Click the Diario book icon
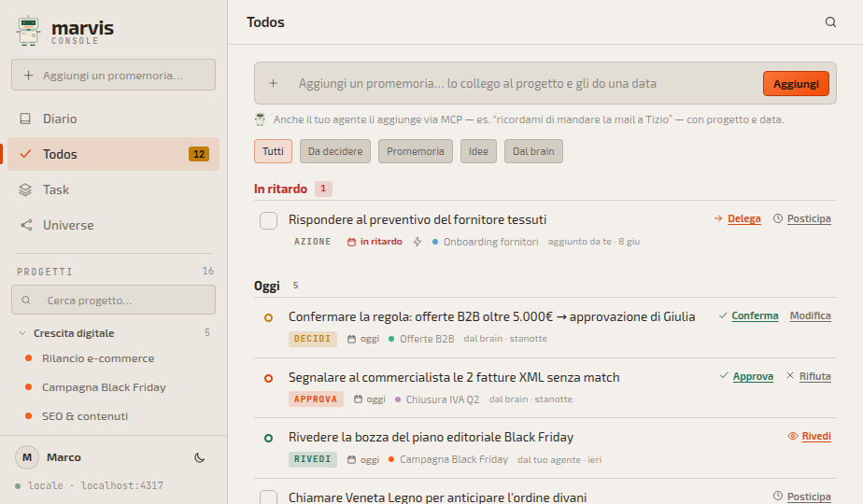 (x=25, y=119)
